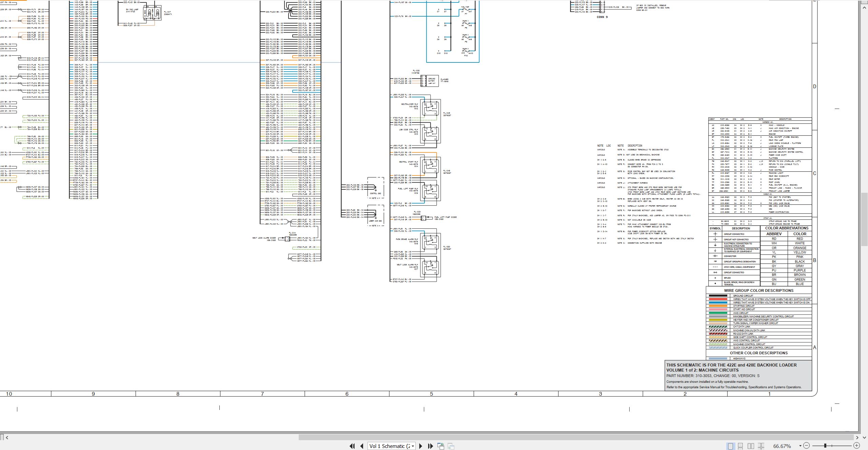The height and width of the screenshot is (450, 868).
Task: Click the zoom out minus button
Action: [806, 446]
